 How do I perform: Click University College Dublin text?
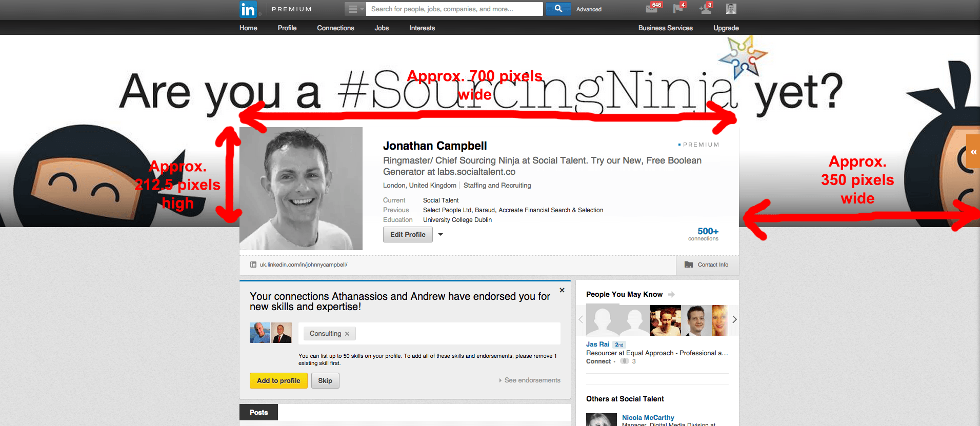click(457, 220)
